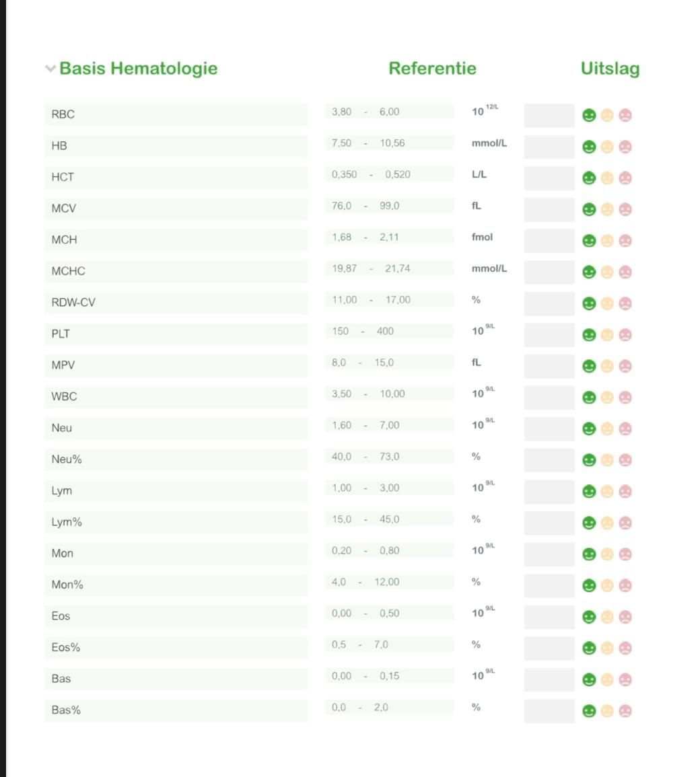This screenshot has width=700, height=777.
Task: Mark Neu% result as red sad face
Action: (625, 460)
